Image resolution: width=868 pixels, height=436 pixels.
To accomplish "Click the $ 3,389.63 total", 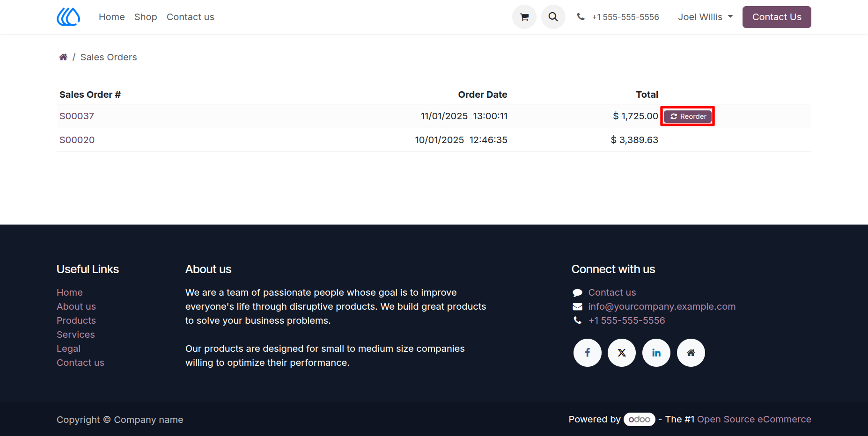I will tap(634, 140).
